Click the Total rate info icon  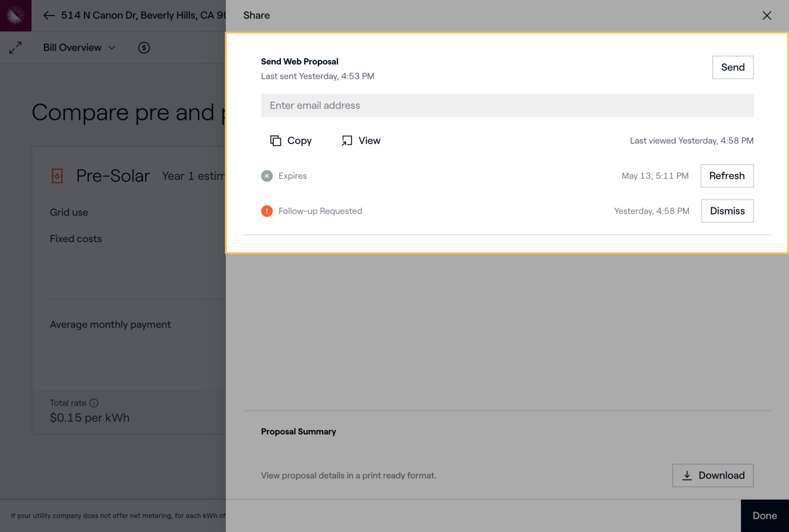pyautogui.click(x=94, y=403)
